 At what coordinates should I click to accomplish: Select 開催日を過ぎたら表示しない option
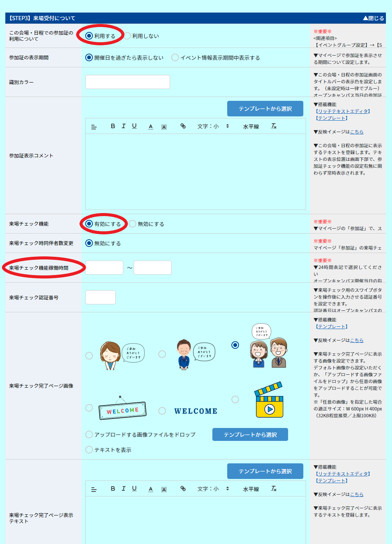click(89, 57)
